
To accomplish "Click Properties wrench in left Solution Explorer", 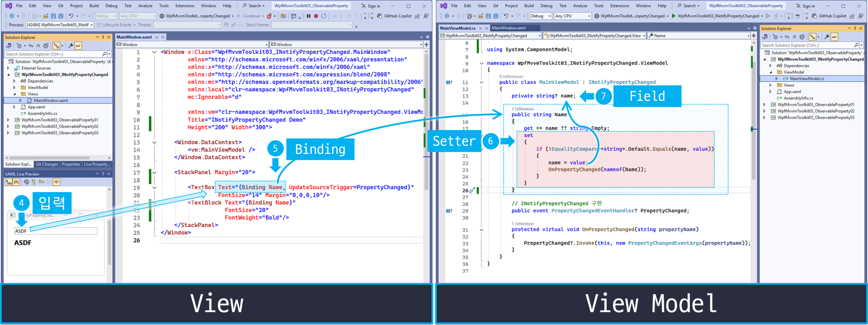I will (x=70, y=45).
